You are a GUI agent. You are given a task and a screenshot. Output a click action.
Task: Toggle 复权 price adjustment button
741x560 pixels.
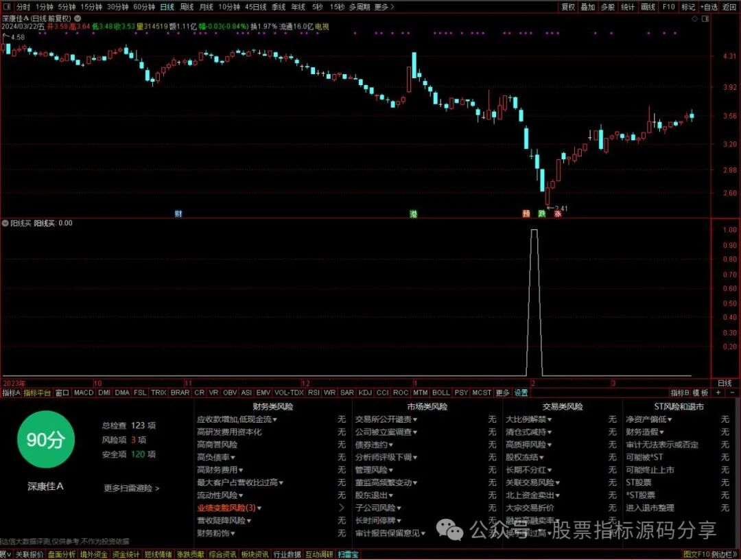(x=568, y=7)
